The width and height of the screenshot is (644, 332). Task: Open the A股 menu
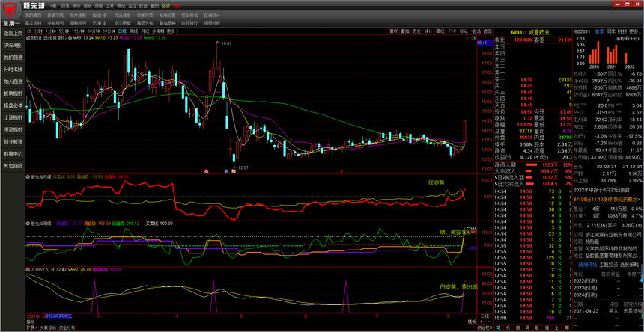click(53, 6)
